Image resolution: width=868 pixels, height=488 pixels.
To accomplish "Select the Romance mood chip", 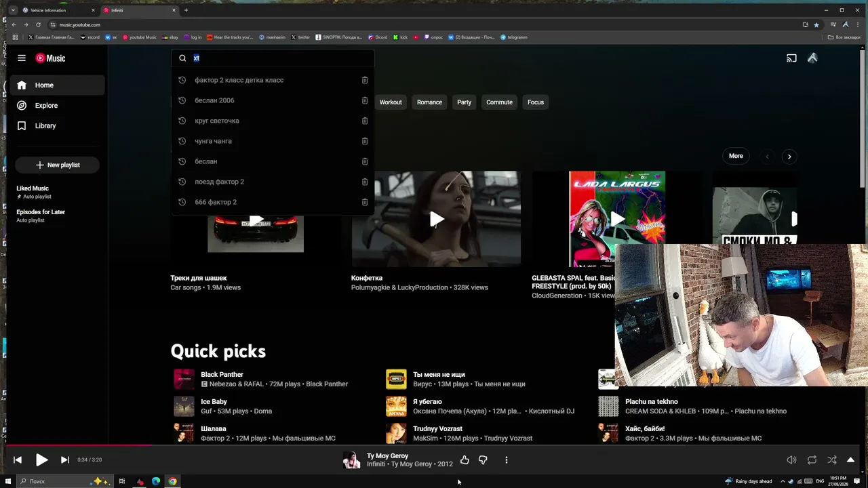I will pos(429,102).
